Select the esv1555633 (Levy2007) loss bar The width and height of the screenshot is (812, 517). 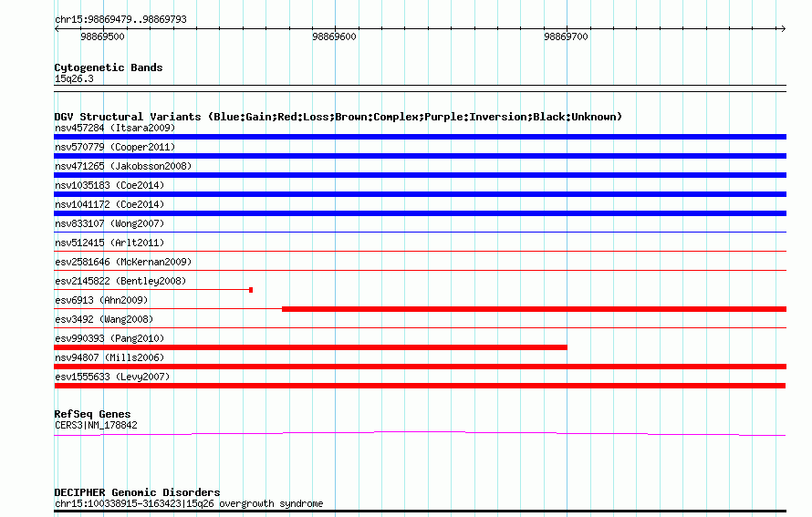tap(420, 386)
